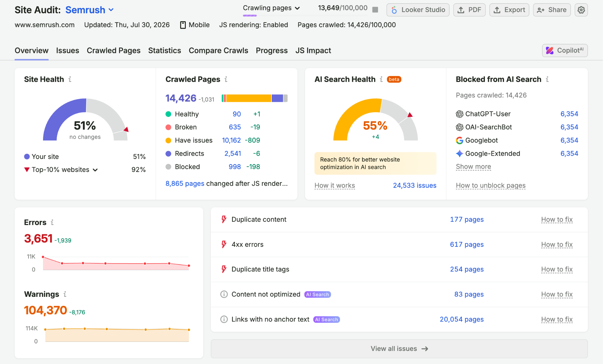
Task: Go to the Statistics tab
Action: point(165,51)
